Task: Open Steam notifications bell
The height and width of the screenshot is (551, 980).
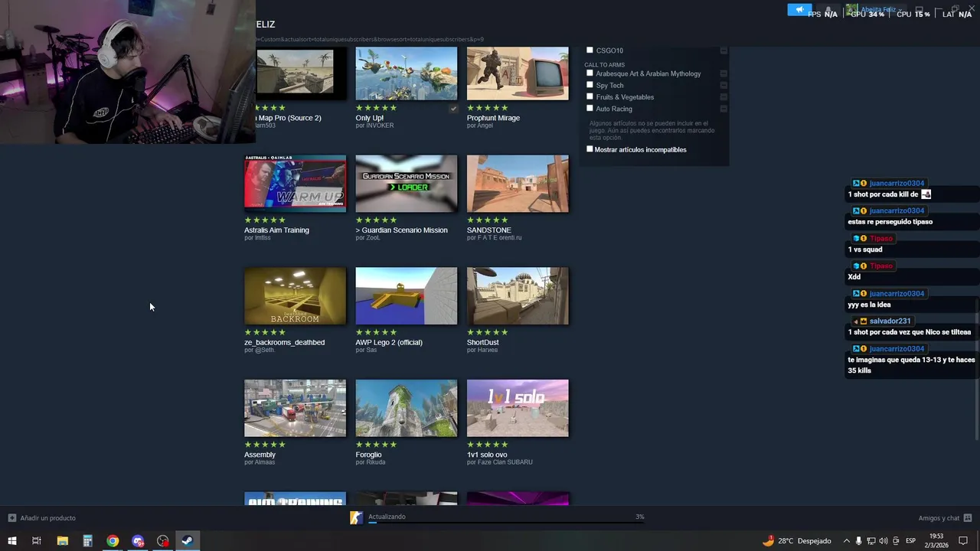Action: [x=828, y=10]
